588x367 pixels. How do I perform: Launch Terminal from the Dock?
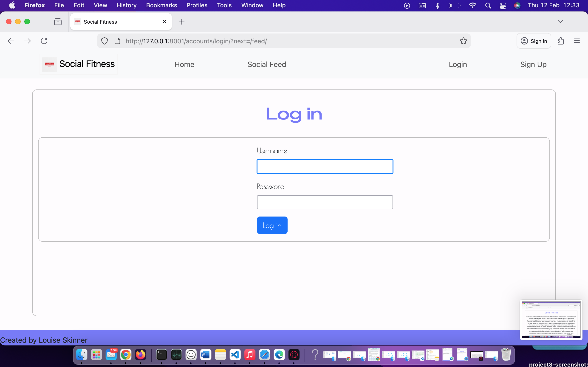coord(161,355)
